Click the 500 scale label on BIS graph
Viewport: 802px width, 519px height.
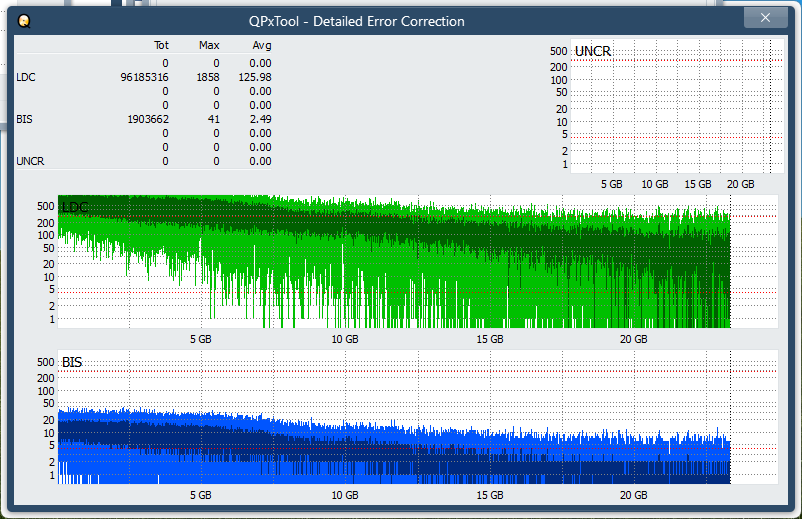coord(46,362)
